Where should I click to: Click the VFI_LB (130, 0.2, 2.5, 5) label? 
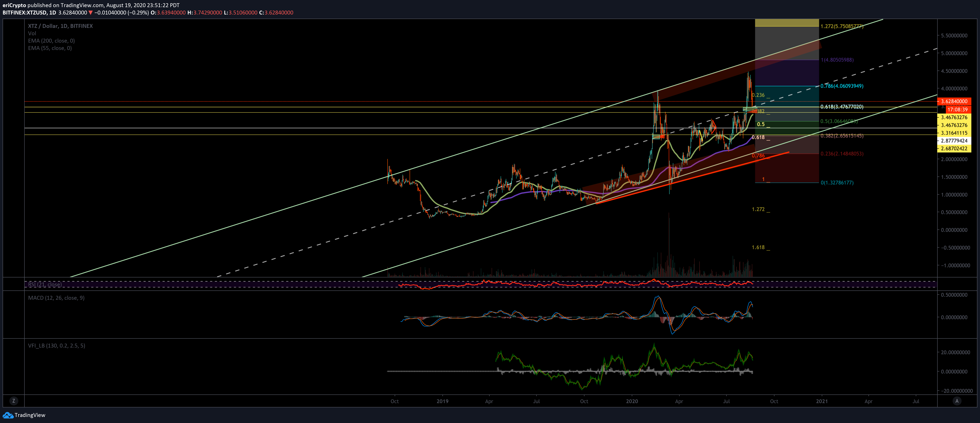tap(57, 346)
